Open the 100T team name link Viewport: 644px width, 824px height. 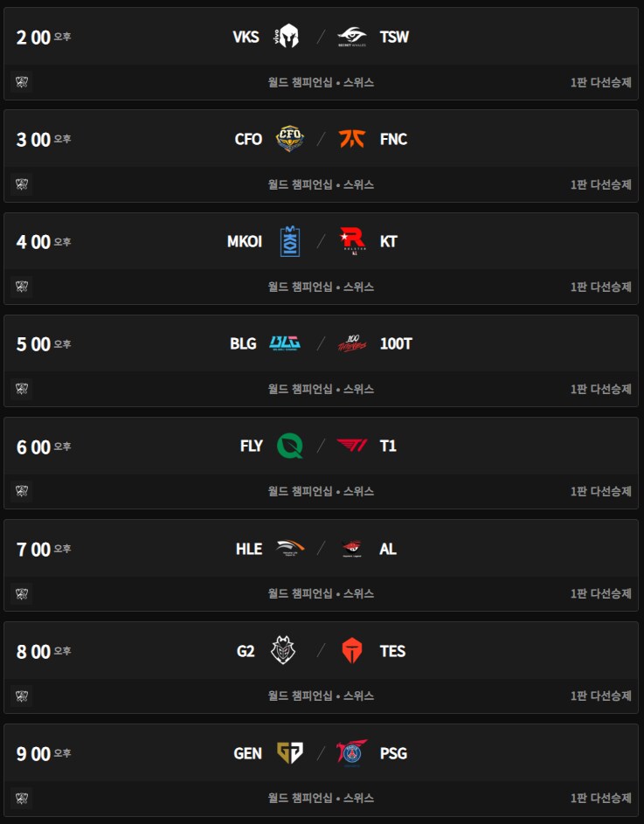[x=396, y=343]
